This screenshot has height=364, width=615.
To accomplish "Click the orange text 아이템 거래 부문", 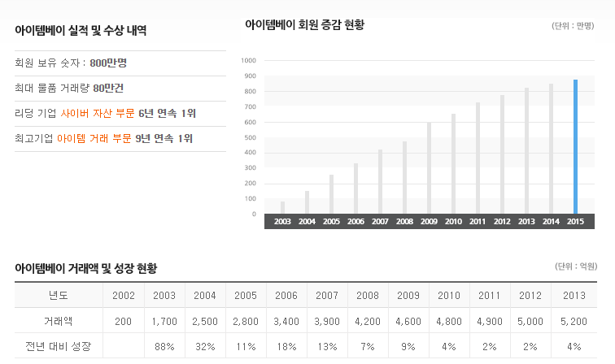I will pyautogui.click(x=94, y=138).
